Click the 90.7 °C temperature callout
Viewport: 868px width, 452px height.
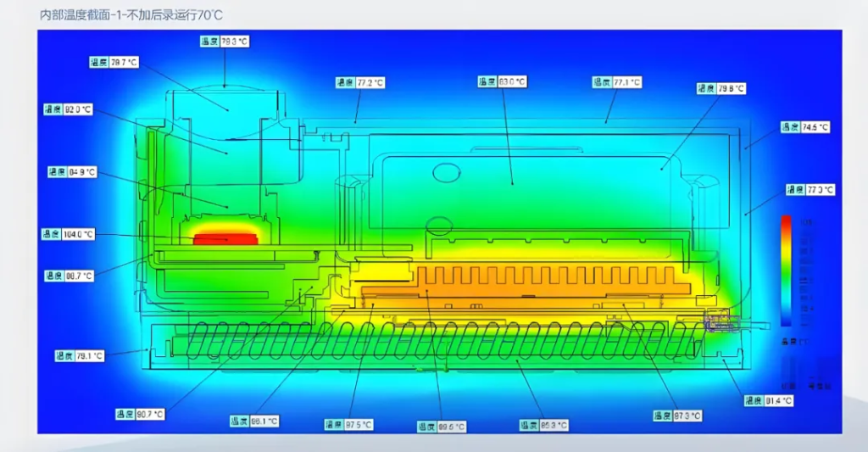(x=140, y=414)
